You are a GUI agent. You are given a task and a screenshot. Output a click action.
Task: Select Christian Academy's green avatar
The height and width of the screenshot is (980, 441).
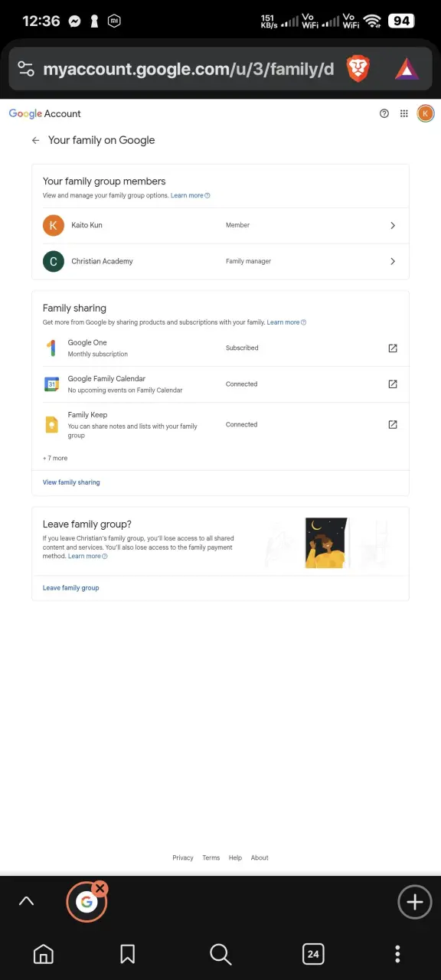pyautogui.click(x=53, y=261)
